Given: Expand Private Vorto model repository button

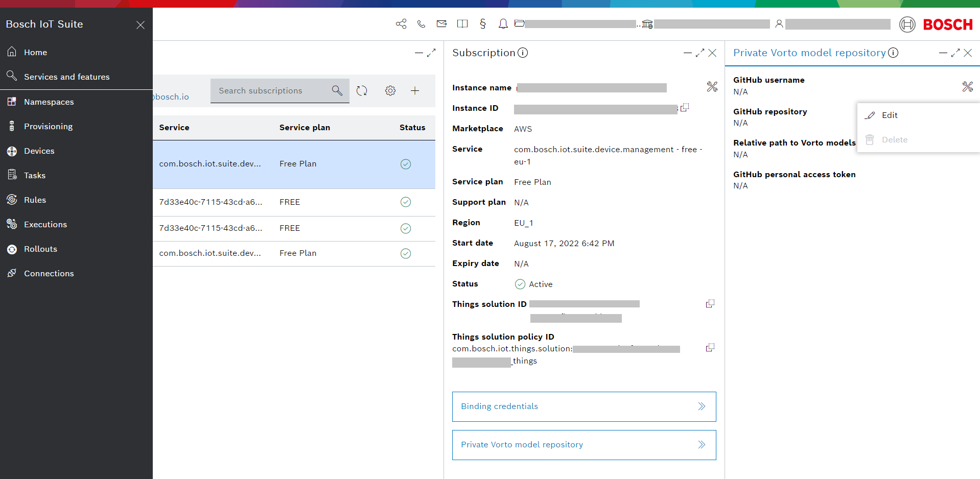Looking at the screenshot, I should click(x=584, y=445).
